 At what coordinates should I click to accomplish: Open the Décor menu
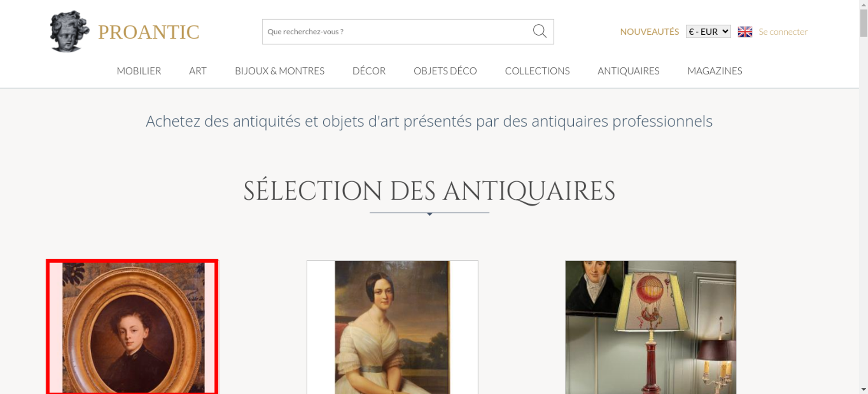coord(369,71)
